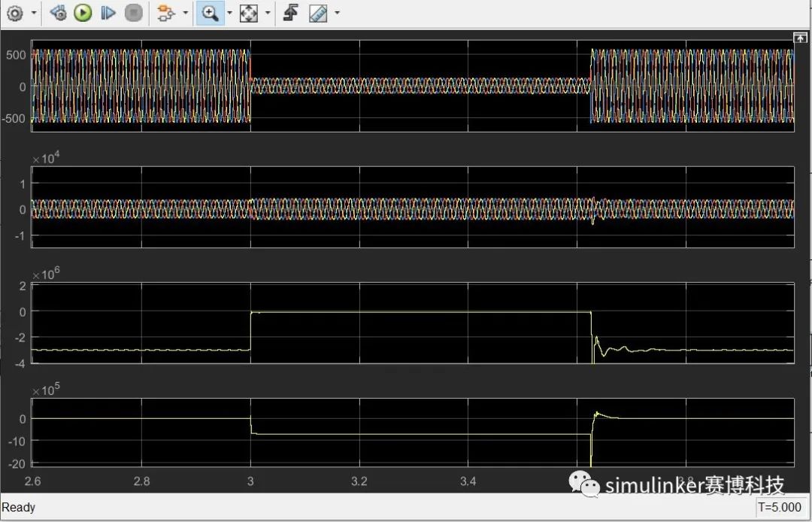The height and width of the screenshot is (522, 812).
Task: Expand the Scale Axes dropdown arrow
Action: [268, 13]
